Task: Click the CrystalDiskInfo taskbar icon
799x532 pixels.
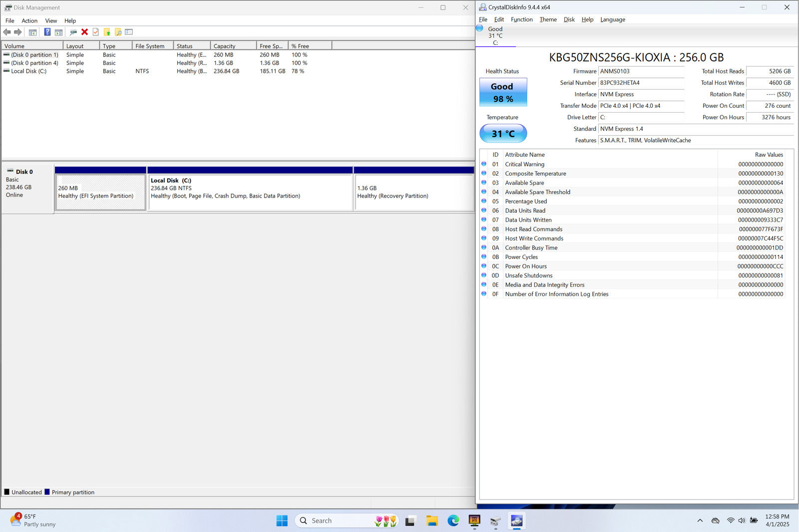Action: 516,521
